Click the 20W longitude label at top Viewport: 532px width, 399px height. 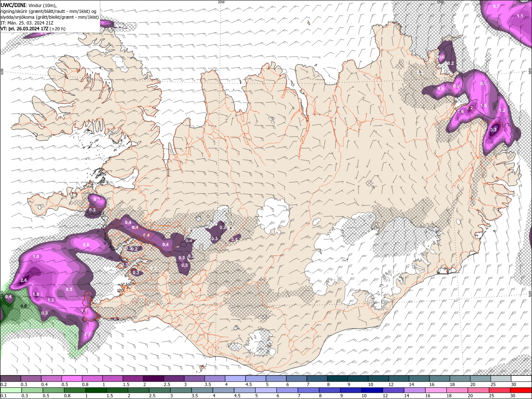click(221, 2)
